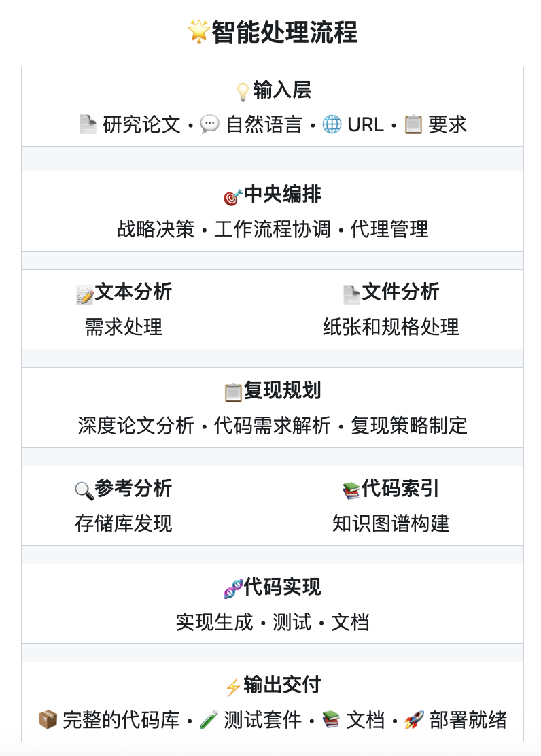Click the stacked books icon beside 代码索引
Viewport: 541px width, 756px height.
click(x=351, y=490)
